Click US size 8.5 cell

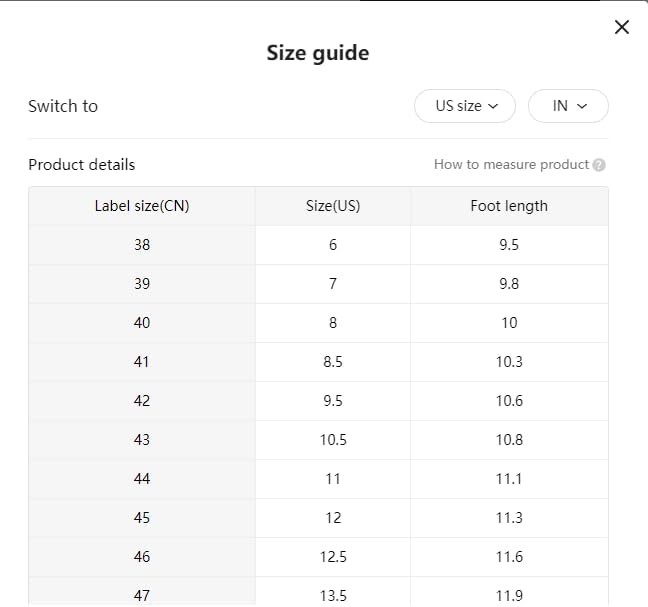pos(333,362)
